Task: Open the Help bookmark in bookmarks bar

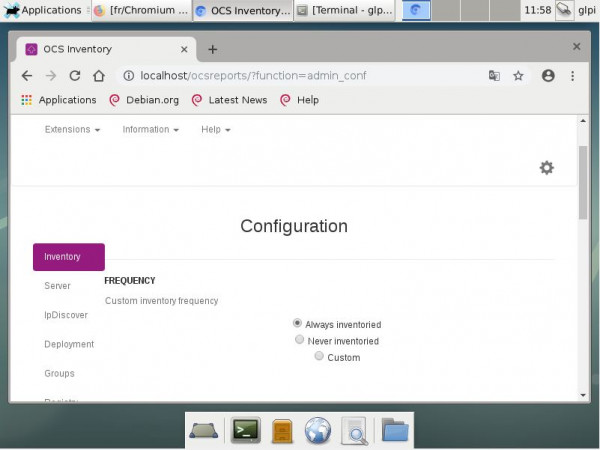Action: 300,100
